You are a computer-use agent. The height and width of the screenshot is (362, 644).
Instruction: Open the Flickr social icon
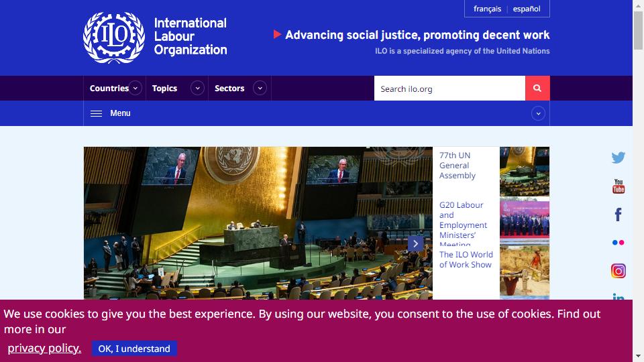pos(618,243)
